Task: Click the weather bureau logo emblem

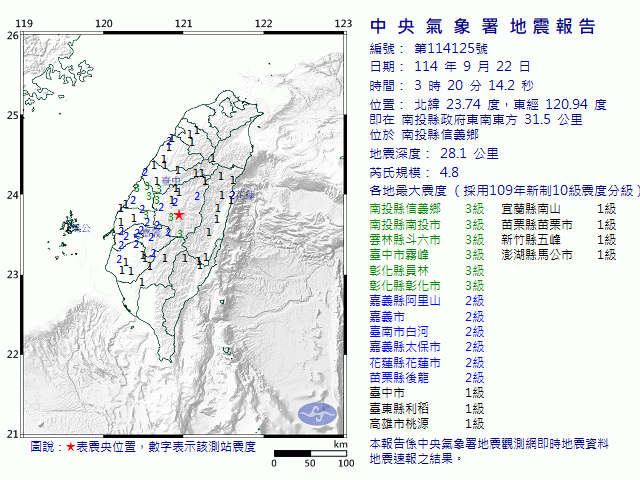Action: click(x=318, y=413)
